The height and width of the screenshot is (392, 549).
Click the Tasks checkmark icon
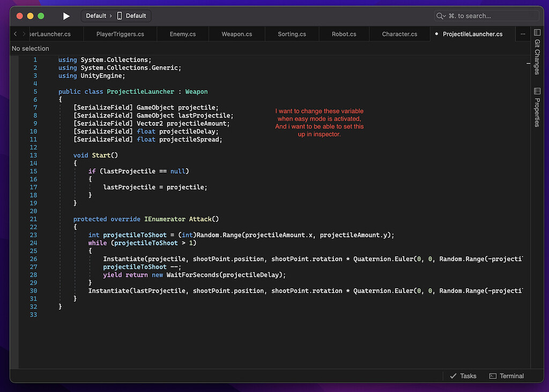pyautogui.click(x=454, y=376)
